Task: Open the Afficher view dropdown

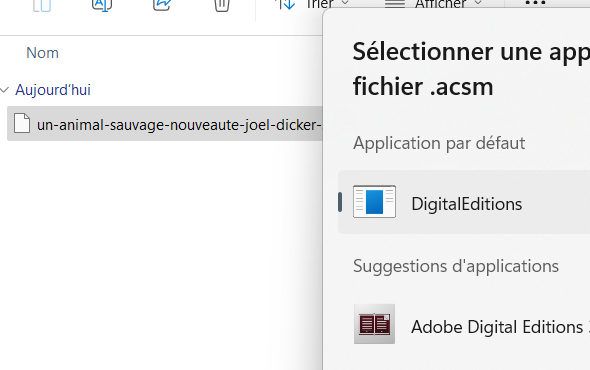Action: (448, 4)
